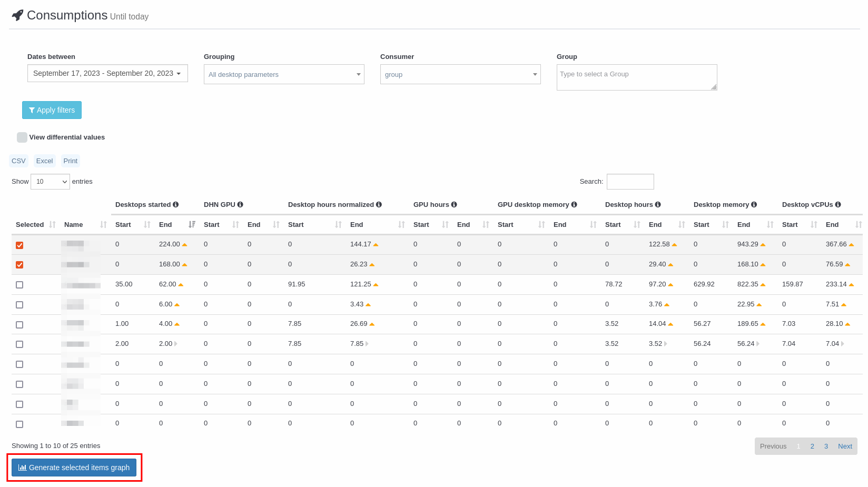Open the Consumer dropdown
The width and height of the screenshot is (868, 487).
(460, 74)
